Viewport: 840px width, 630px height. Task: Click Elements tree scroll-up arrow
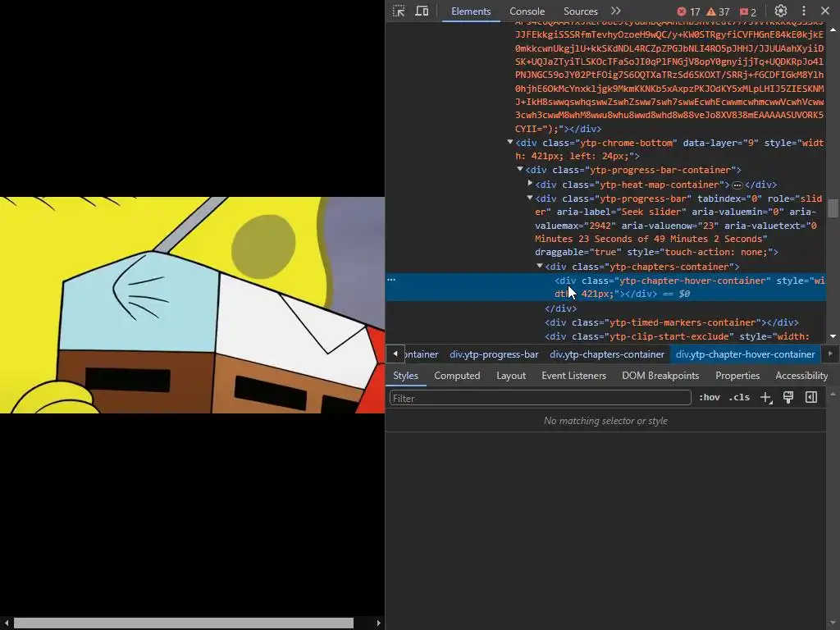pyautogui.click(x=833, y=29)
